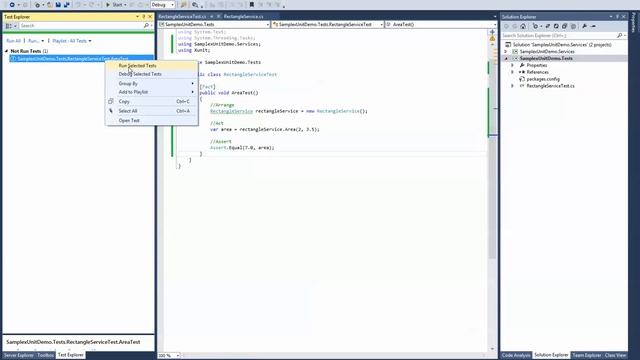The image size is (640, 360).
Task: Open the Test Explorer group-by icon dropdown
Action: 11,26
